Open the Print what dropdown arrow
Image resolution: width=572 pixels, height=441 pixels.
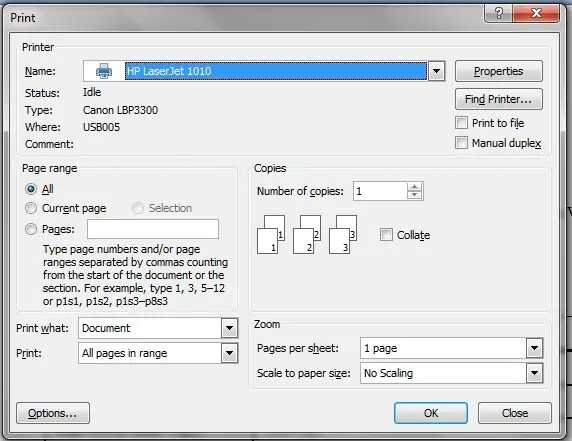[229, 328]
